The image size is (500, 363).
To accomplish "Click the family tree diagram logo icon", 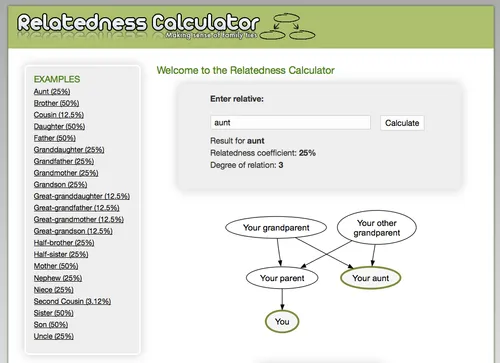I will [287, 27].
